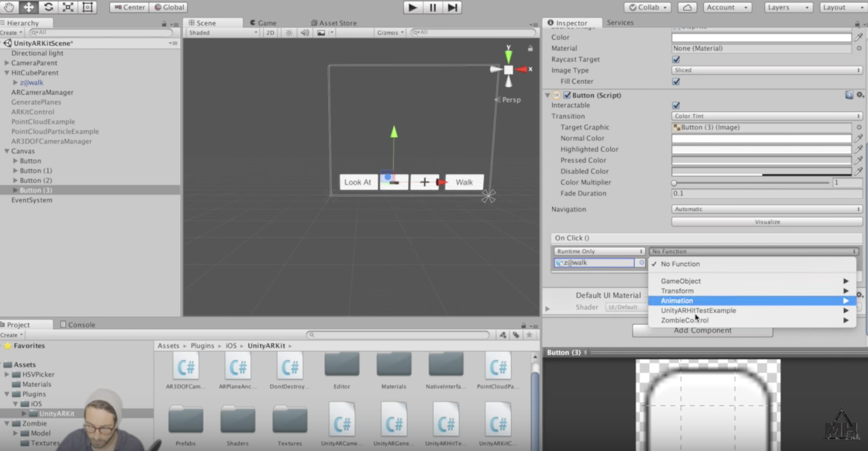Click the Step frame button

452,7
